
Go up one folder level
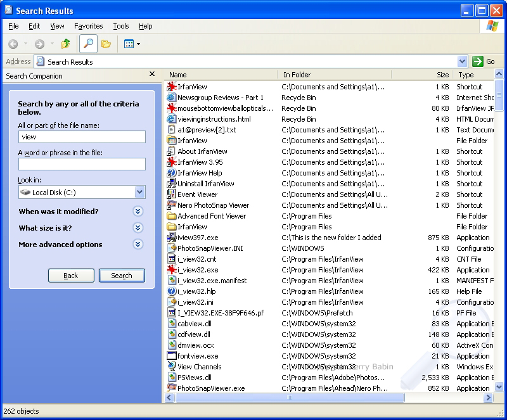click(x=66, y=44)
